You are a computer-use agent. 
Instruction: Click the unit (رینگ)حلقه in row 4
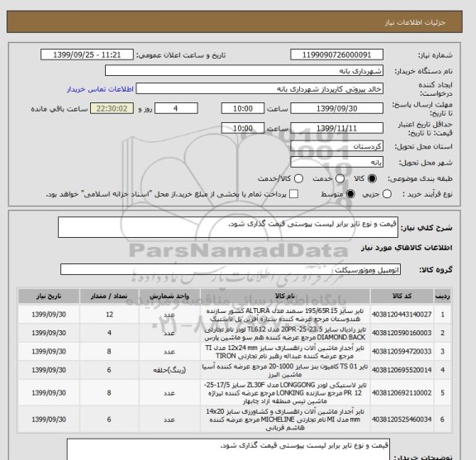169,370
